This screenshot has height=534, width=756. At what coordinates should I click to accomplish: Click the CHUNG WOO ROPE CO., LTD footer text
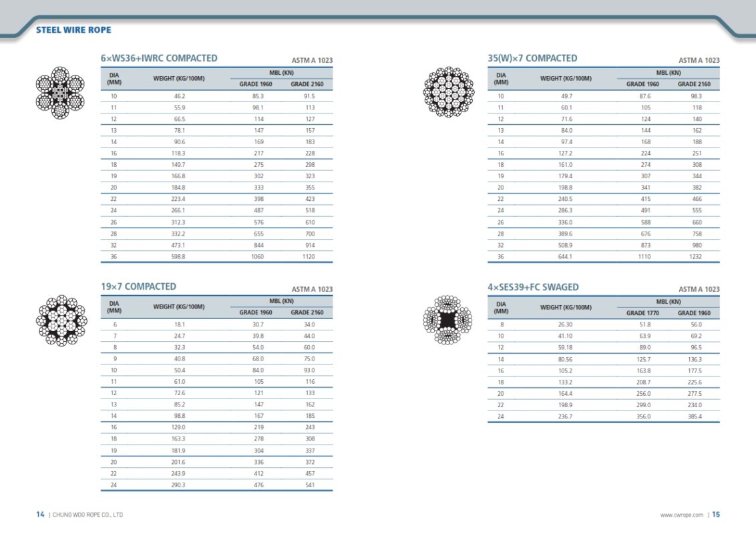click(87, 515)
